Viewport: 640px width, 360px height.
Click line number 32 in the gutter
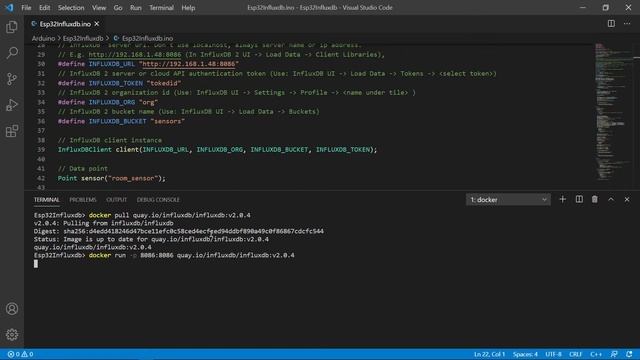41,83
